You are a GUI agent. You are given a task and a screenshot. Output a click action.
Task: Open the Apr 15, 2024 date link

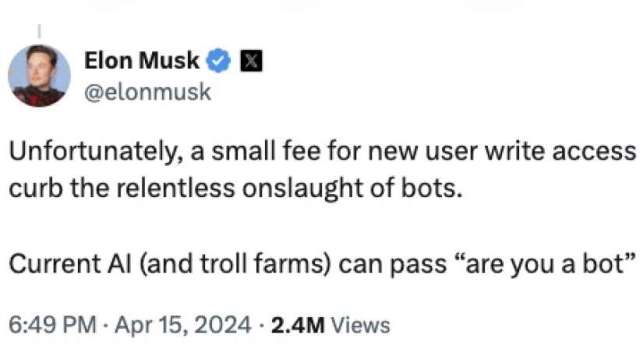click(x=182, y=325)
